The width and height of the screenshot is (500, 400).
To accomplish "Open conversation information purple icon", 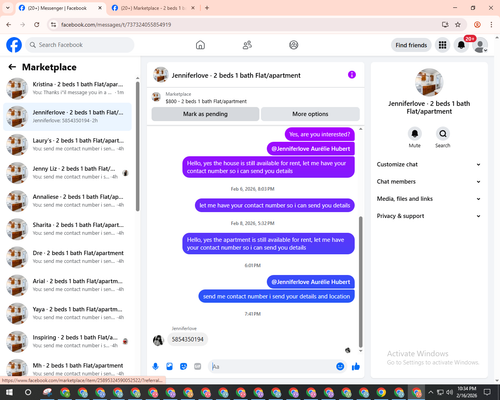I will pyautogui.click(x=352, y=75).
